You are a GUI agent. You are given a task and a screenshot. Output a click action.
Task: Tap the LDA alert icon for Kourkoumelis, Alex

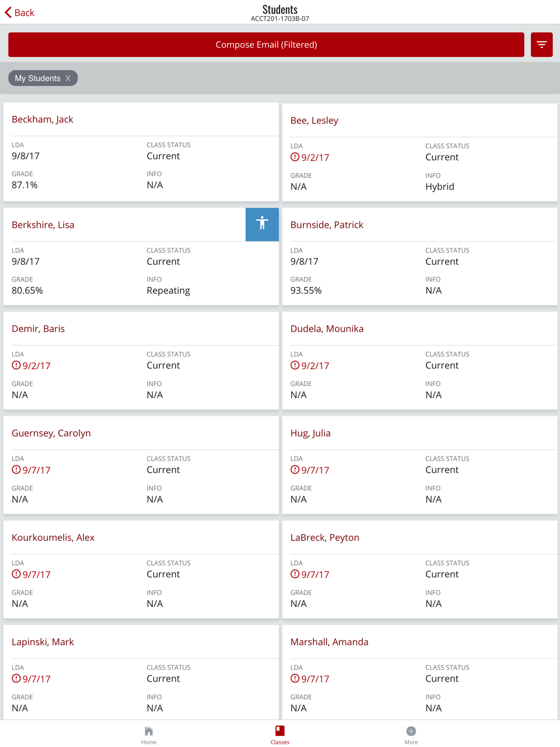(16, 574)
